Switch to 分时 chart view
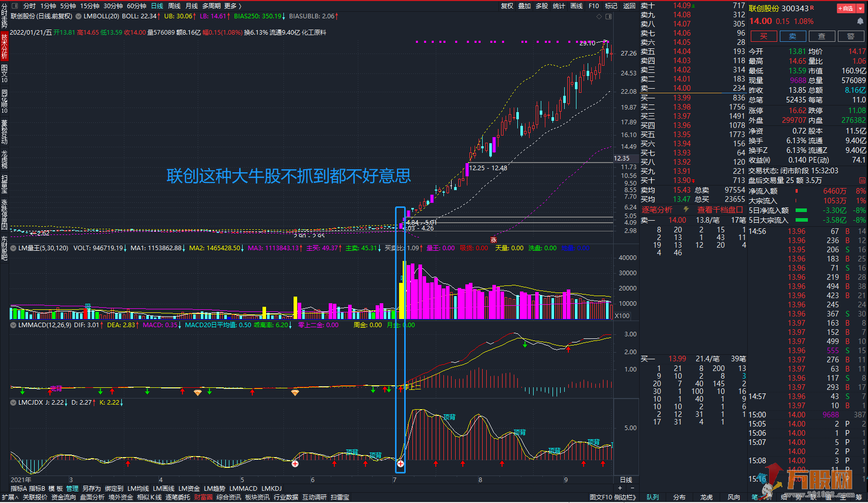Viewport: 868px width, 503px height. tap(30, 6)
